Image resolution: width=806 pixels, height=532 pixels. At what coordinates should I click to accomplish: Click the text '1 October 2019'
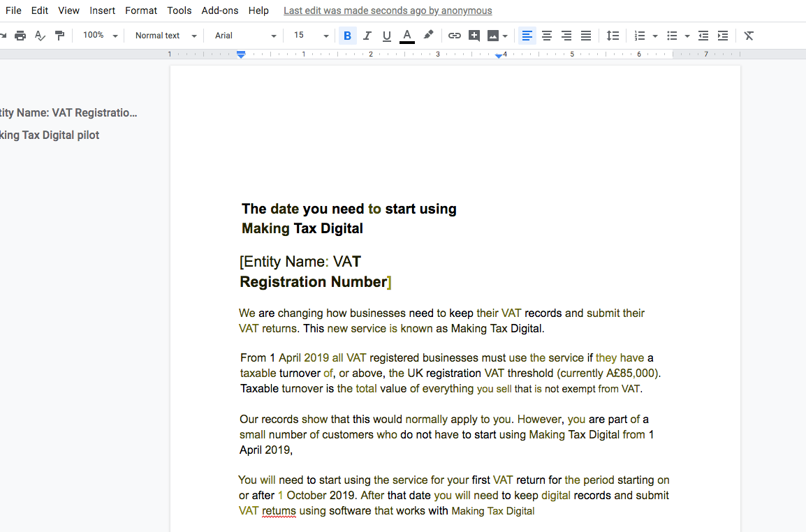[x=316, y=496]
